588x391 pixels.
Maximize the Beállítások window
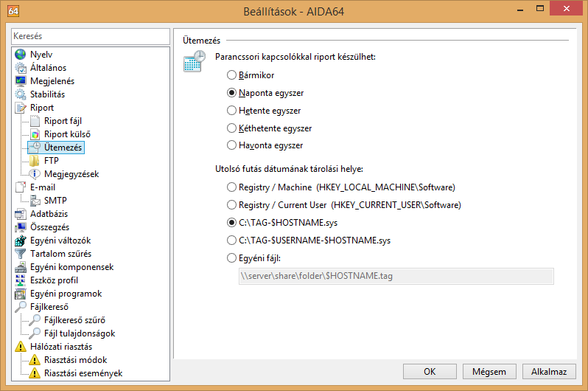(540, 9)
